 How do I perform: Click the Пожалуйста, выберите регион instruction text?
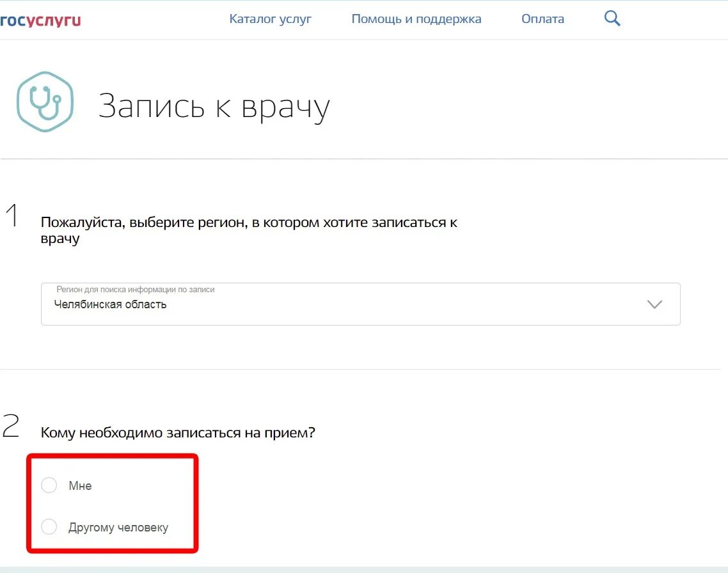249,230
